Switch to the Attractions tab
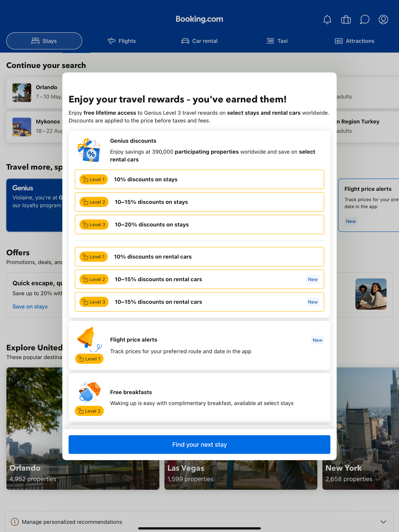This screenshot has width=399, height=532. (x=354, y=41)
